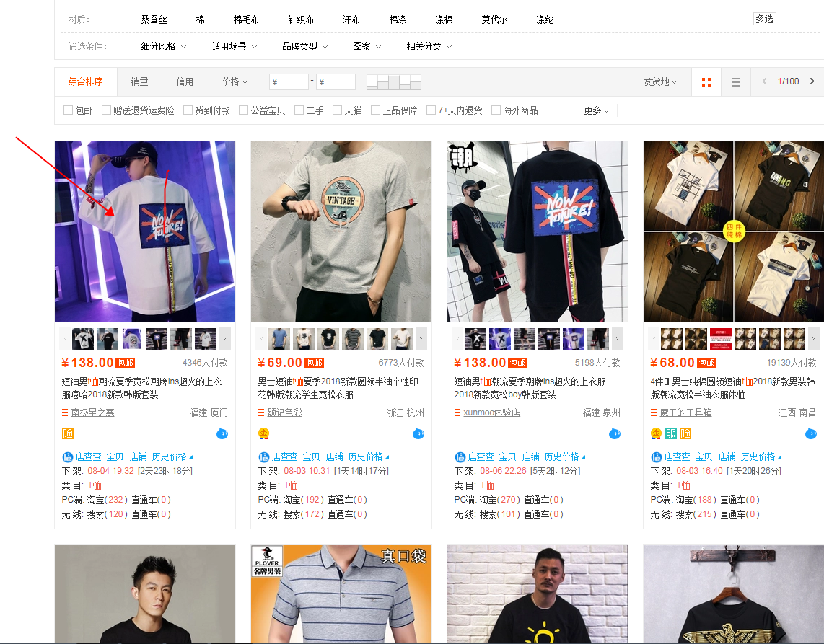Expand the 细分风格 filter dropdown
The image size is (824, 644).
click(x=163, y=46)
